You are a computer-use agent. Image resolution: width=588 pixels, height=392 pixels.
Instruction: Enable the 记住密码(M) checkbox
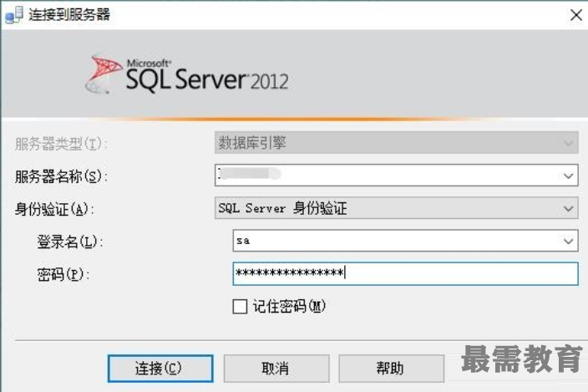[240, 307]
